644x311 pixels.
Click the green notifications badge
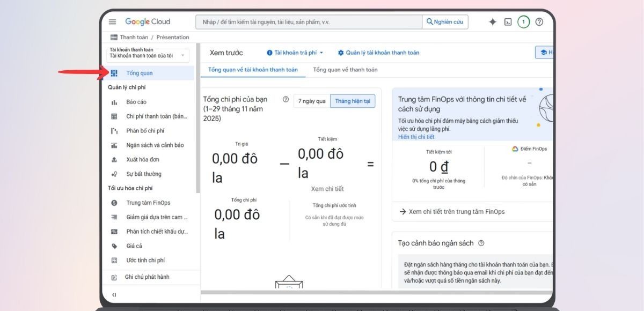(x=524, y=22)
